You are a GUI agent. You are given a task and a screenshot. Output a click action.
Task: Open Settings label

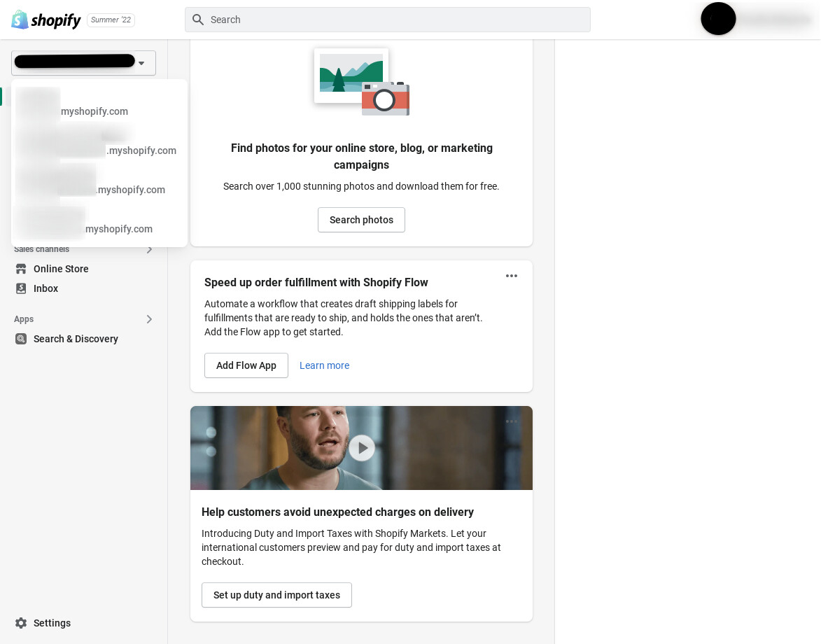[x=52, y=623]
